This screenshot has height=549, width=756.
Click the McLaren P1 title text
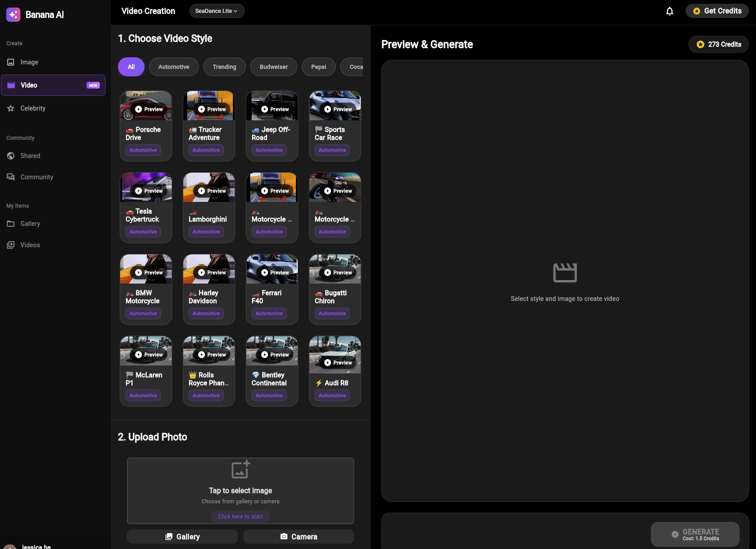click(x=144, y=379)
